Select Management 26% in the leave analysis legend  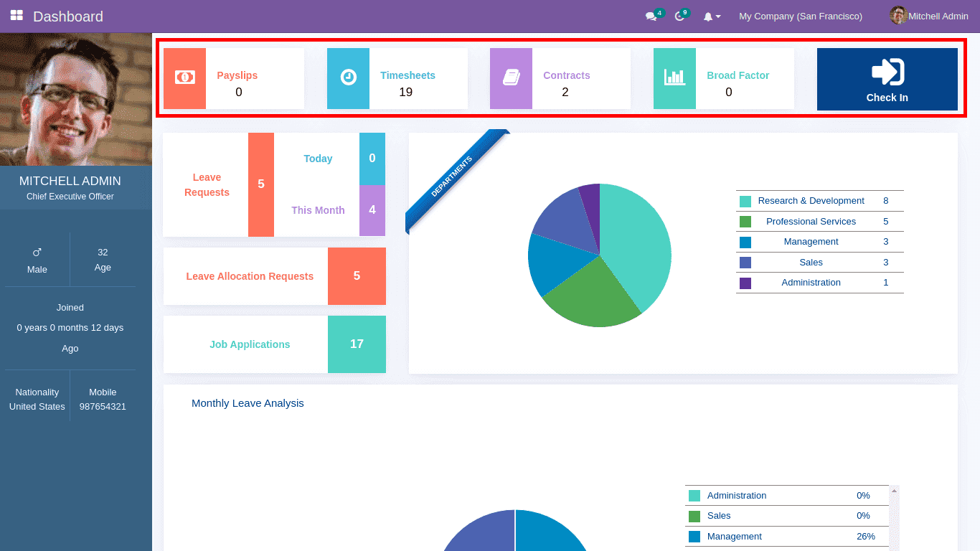pos(734,536)
